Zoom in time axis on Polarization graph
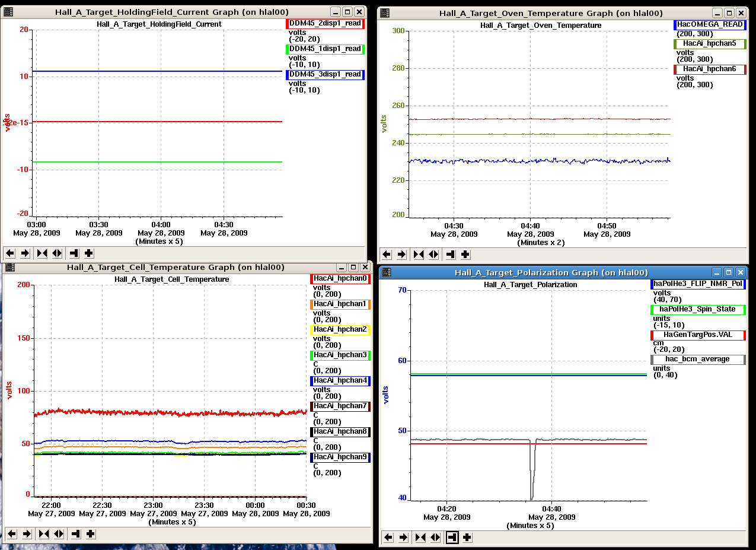This screenshot has width=756, height=550. [420, 538]
